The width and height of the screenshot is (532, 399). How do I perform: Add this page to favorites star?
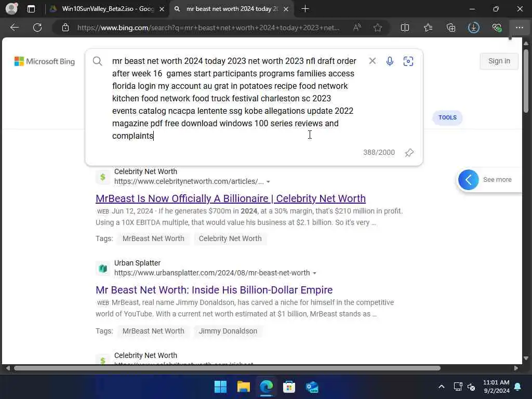378,28
